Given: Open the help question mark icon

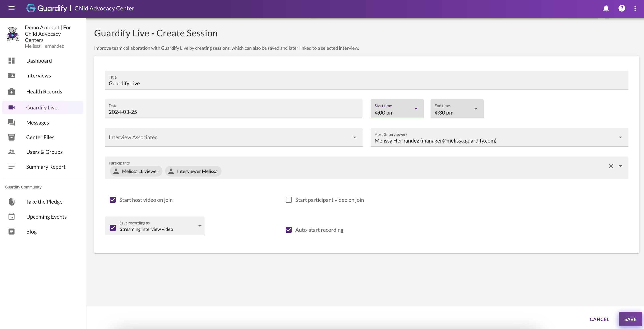Looking at the screenshot, I should 622,8.
